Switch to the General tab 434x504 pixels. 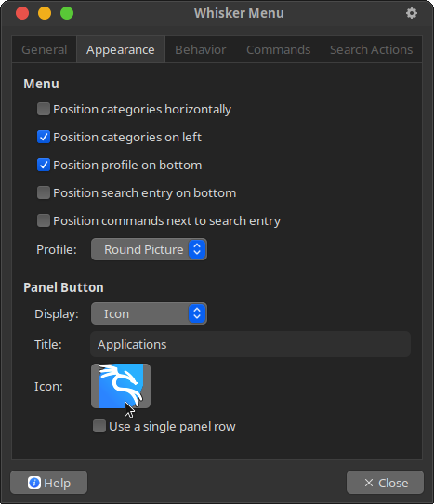[45, 49]
